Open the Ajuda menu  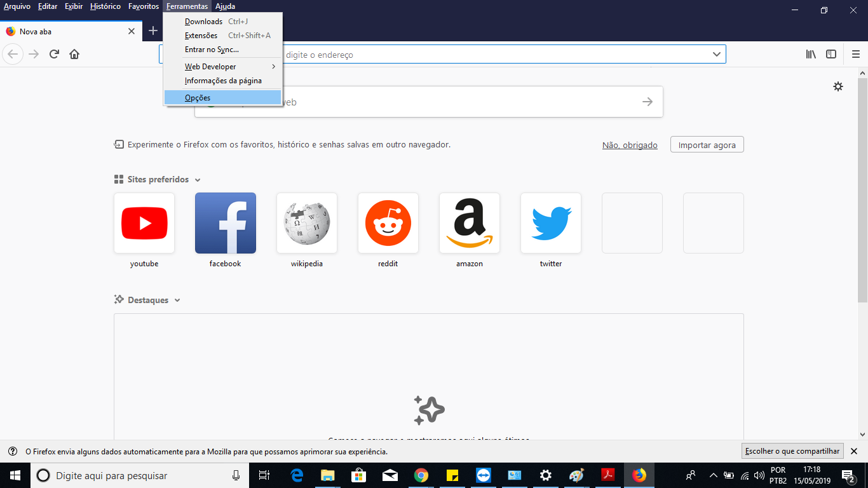[225, 6]
